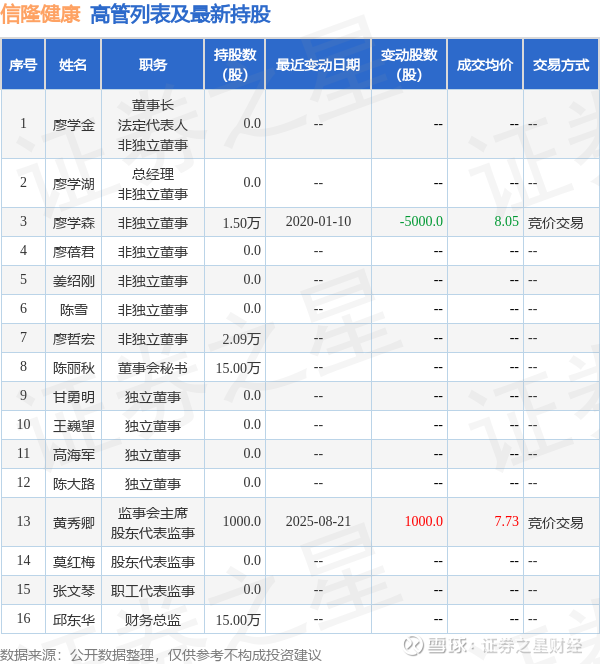The height and width of the screenshot is (664, 600).
Task: Click the name 陈大路
Action: pos(73,484)
